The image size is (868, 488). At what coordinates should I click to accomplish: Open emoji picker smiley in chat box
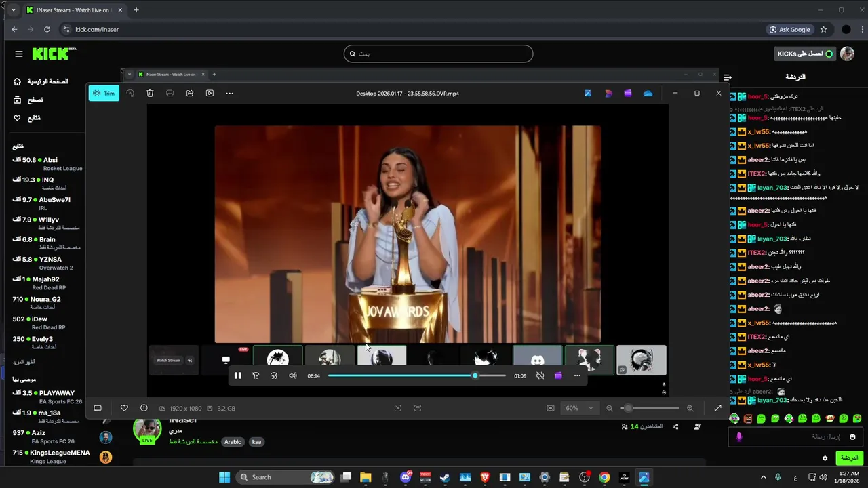pyautogui.click(x=852, y=437)
